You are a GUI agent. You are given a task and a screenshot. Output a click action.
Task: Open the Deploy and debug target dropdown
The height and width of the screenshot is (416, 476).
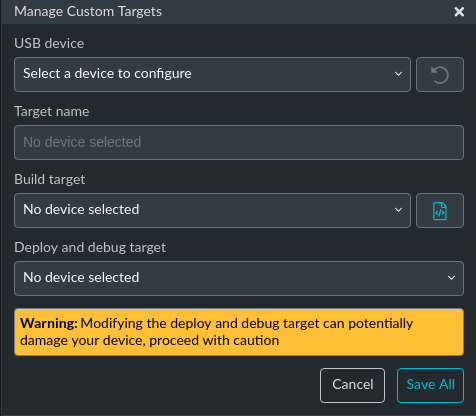pyautogui.click(x=239, y=278)
